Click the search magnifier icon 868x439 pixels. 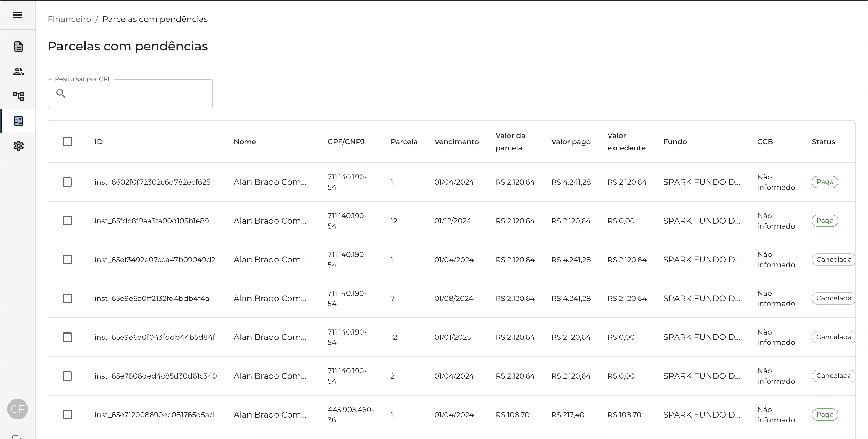pyautogui.click(x=61, y=93)
